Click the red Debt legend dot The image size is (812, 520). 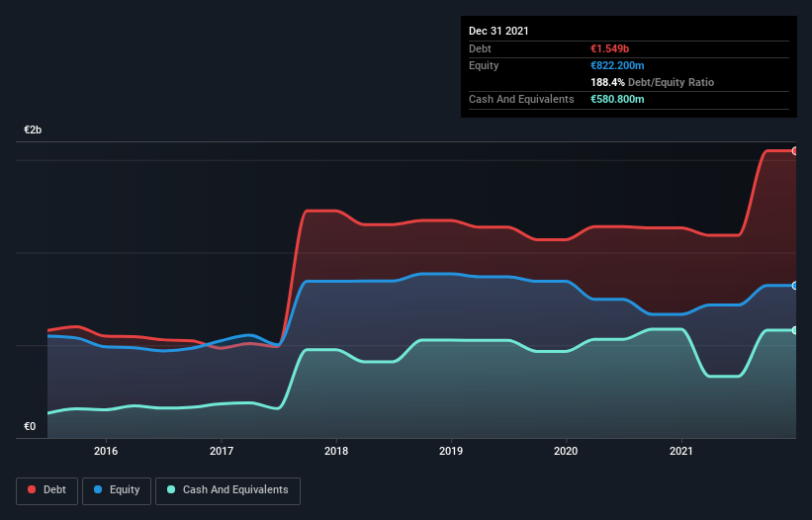point(32,489)
